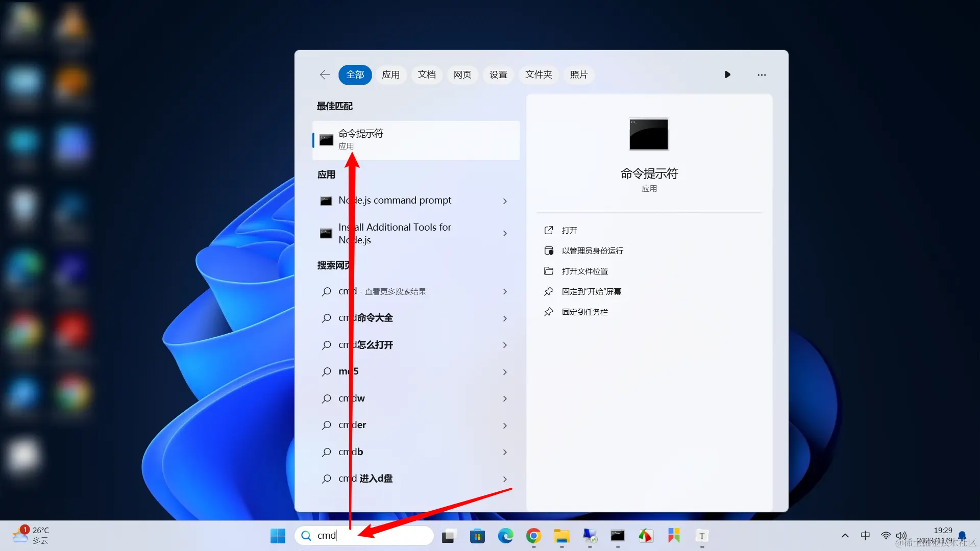Open Microsoft Edge from the taskbar
Viewport: 980px width, 551px height.
coord(505,536)
